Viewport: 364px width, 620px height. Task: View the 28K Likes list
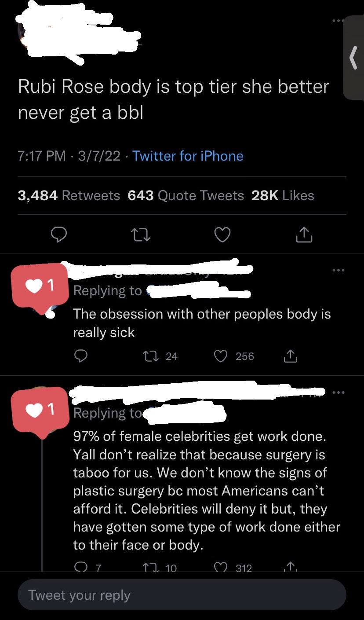pos(283,195)
